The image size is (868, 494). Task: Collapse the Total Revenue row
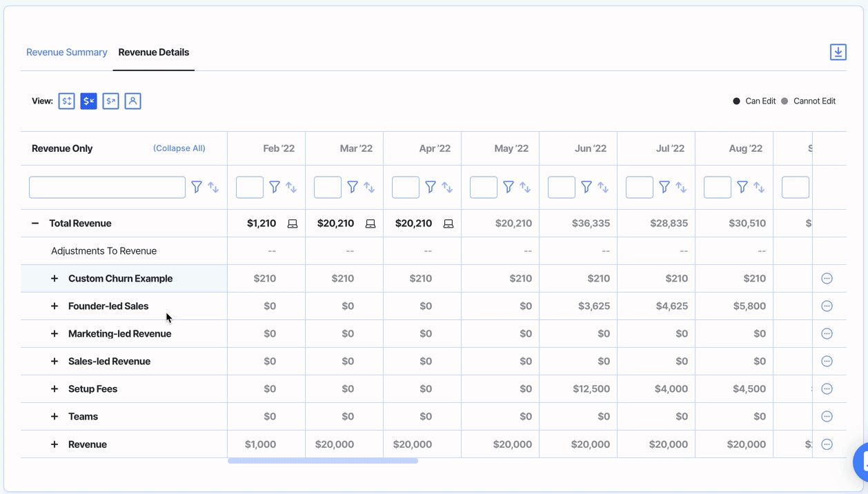click(x=35, y=224)
